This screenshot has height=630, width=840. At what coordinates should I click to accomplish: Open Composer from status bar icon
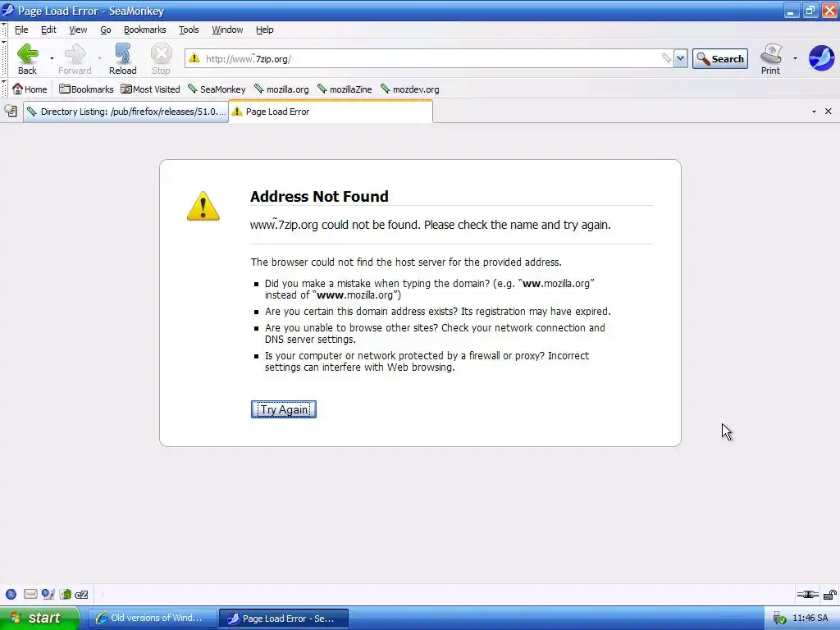point(48,594)
